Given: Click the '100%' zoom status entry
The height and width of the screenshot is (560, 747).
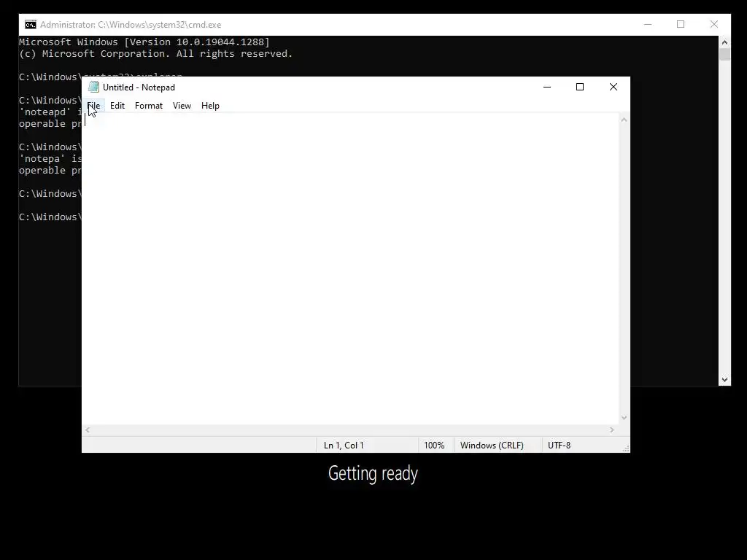Looking at the screenshot, I should click(434, 446).
